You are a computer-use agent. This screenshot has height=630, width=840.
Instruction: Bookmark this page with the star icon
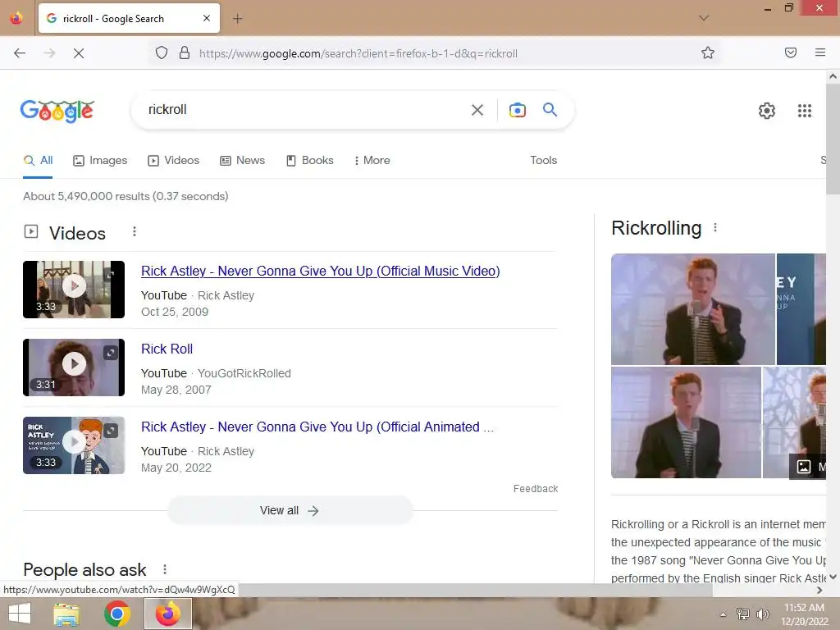708,52
